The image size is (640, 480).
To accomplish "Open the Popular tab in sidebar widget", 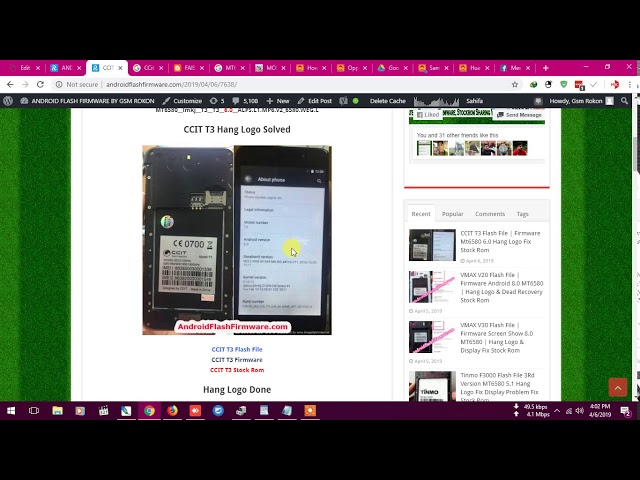I will [x=453, y=214].
